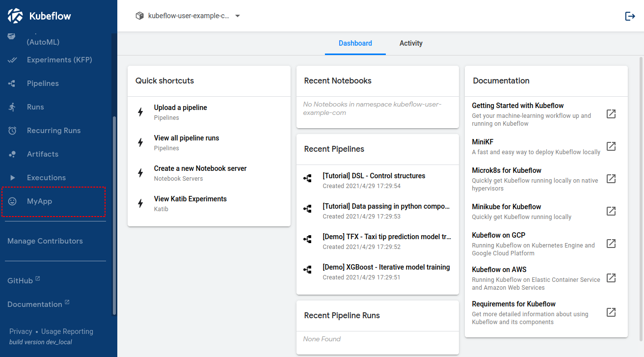Open the external link for MiniKF documentation

click(x=611, y=146)
